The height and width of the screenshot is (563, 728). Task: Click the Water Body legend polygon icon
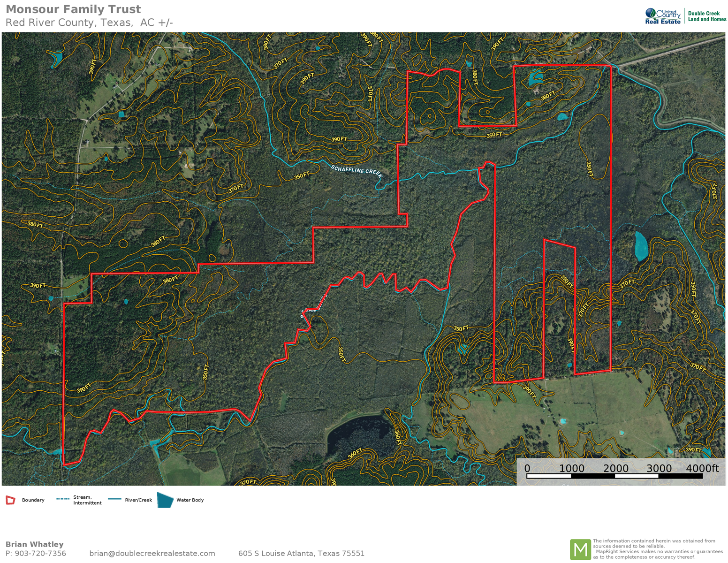click(165, 500)
